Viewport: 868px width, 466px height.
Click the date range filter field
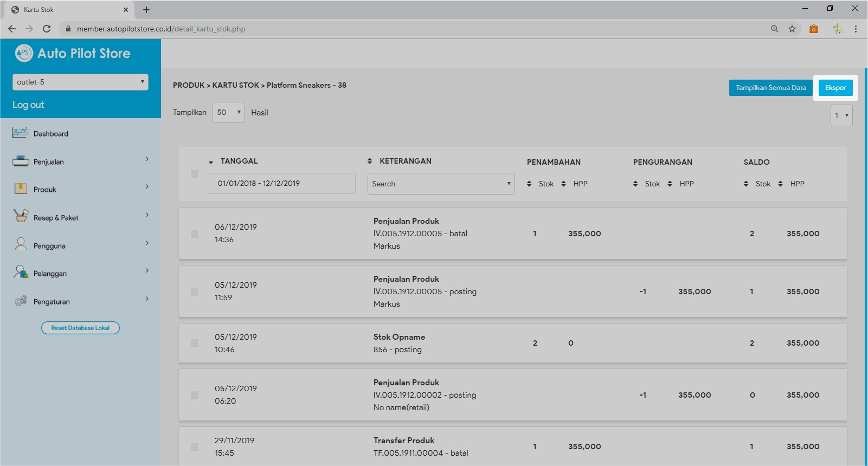[282, 183]
